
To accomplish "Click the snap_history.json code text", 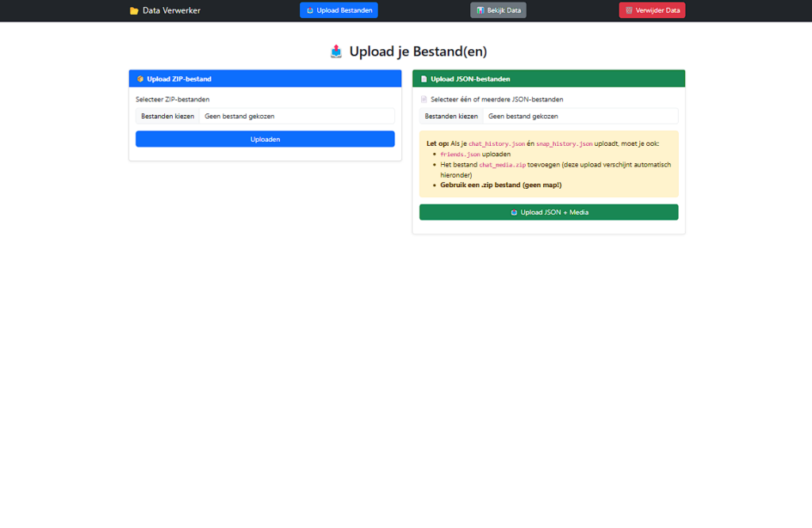I will pyautogui.click(x=564, y=144).
